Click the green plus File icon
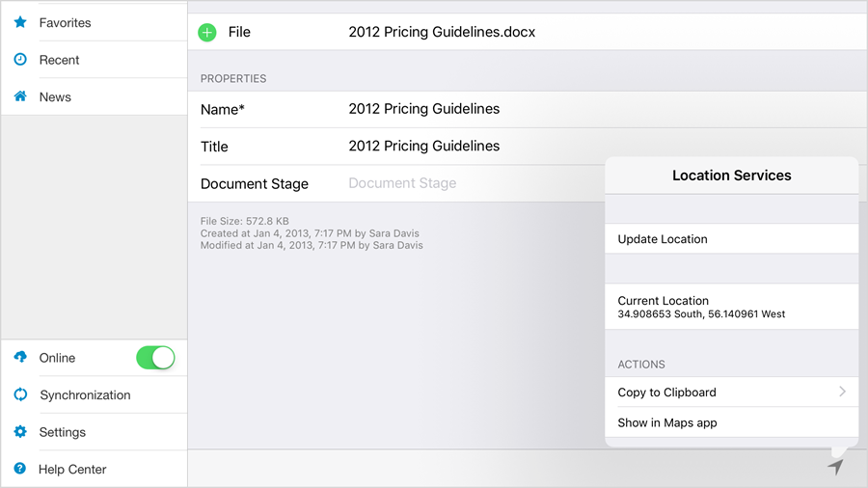The image size is (868, 488). [x=207, y=33]
